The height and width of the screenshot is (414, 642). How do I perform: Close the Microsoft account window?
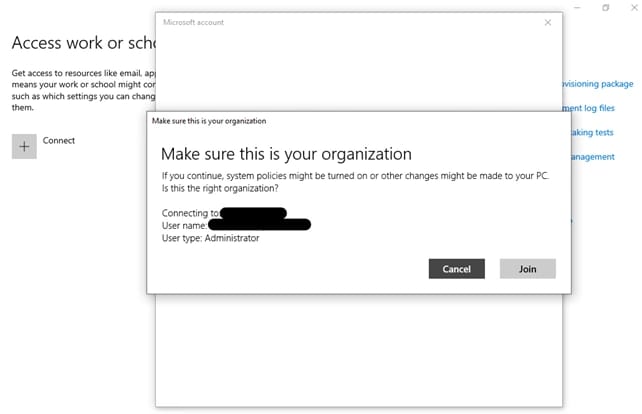[547, 22]
